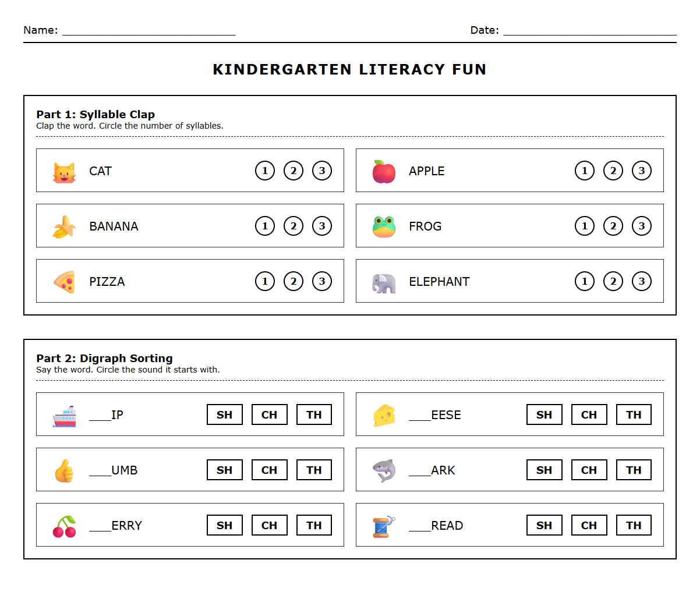Viewport: 700px width, 606px height.
Task: Click the pizza slice icon
Action: click(64, 282)
